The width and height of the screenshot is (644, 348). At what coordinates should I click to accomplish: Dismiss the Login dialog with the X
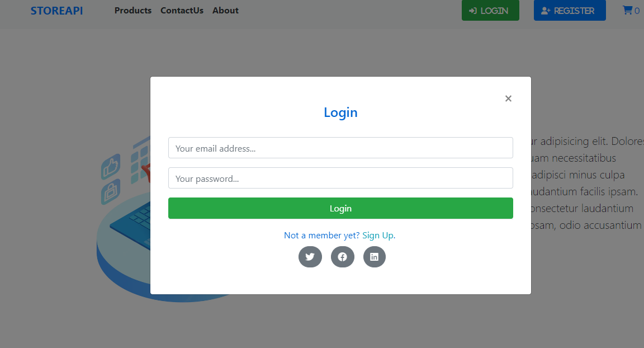point(508,98)
